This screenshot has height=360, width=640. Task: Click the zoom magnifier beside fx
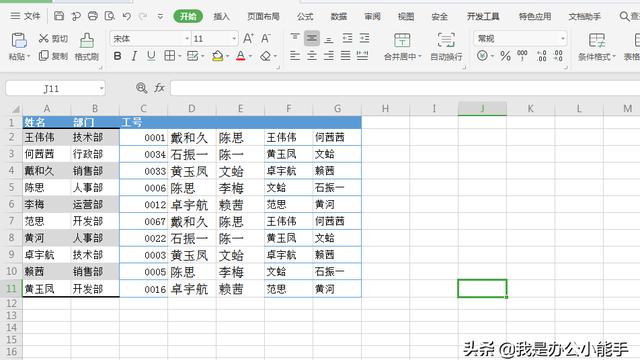(142, 88)
